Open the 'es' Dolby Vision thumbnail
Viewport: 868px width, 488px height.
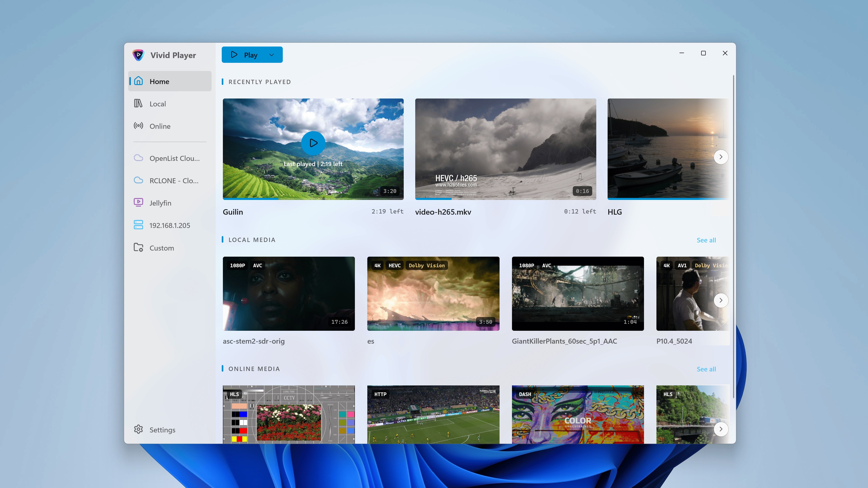pos(433,294)
